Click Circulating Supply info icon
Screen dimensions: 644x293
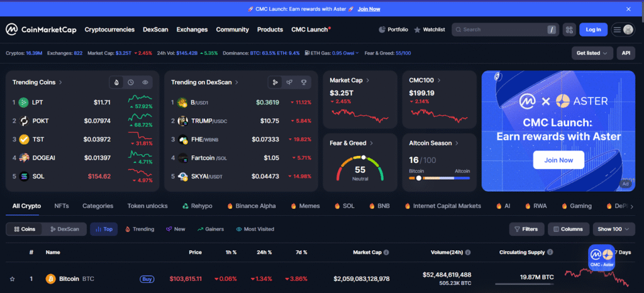click(x=550, y=252)
